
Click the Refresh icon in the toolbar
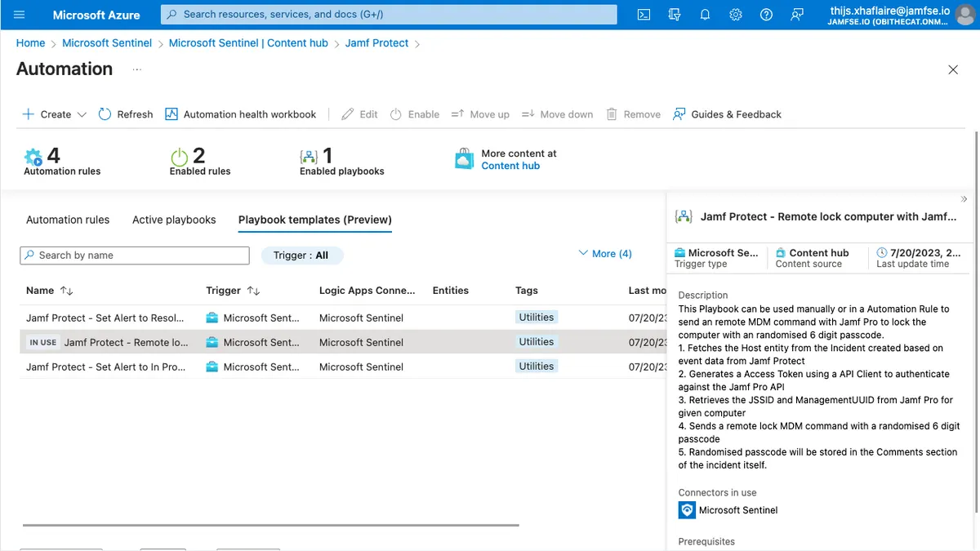point(125,114)
